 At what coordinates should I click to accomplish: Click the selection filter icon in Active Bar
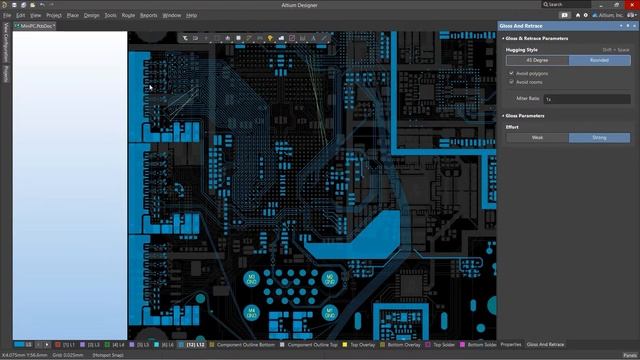pos(185,38)
